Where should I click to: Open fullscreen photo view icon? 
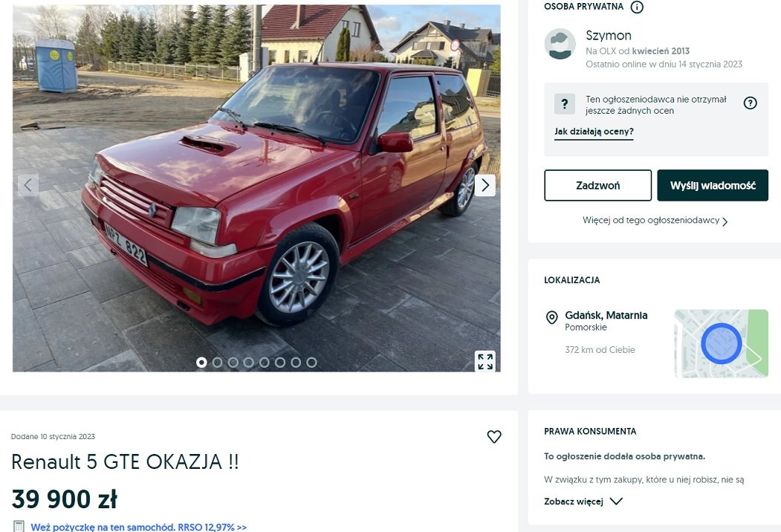click(x=485, y=362)
